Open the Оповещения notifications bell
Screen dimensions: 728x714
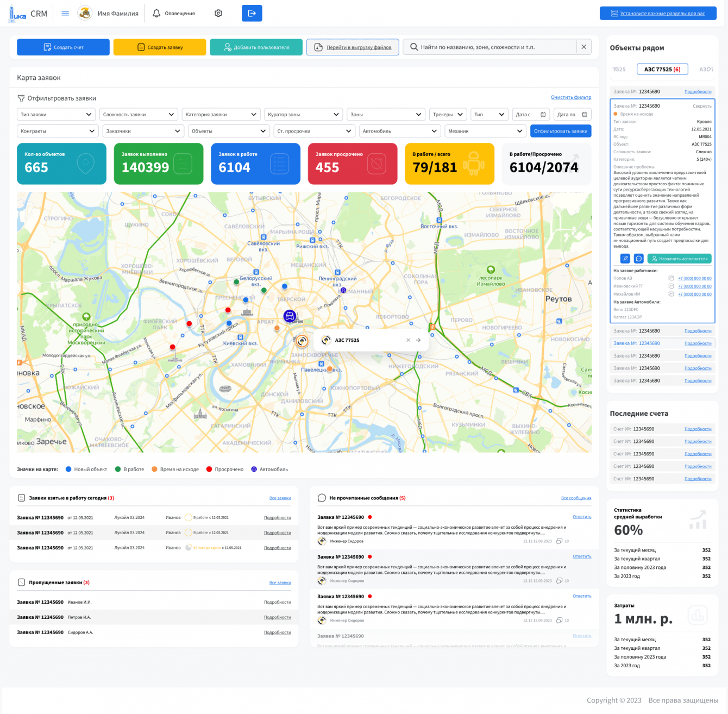pyautogui.click(x=156, y=14)
